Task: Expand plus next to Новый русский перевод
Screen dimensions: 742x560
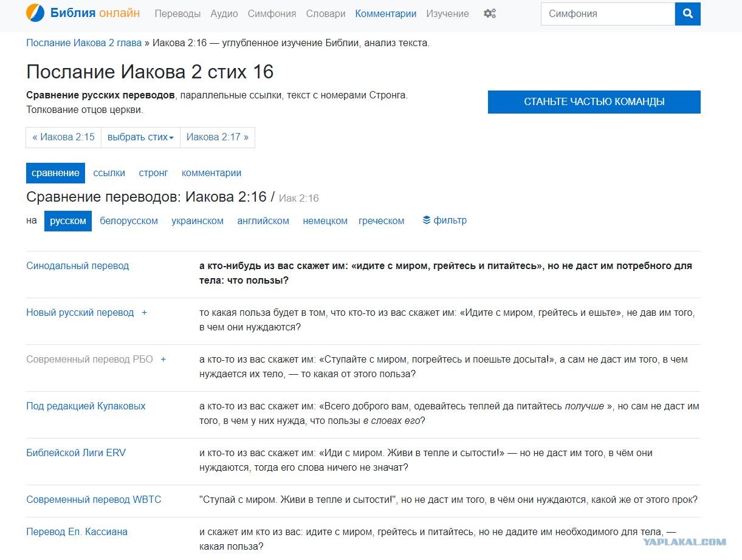Action: point(144,313)
